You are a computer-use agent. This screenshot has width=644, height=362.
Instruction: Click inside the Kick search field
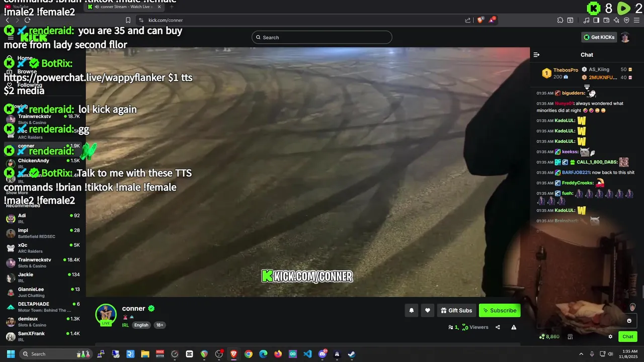point(322,37)
